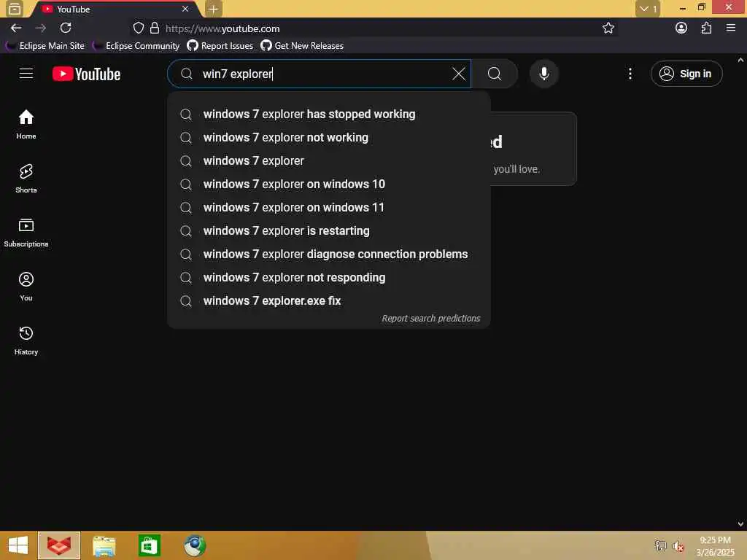Select suggestion 'windows 7 explorer not working'
747x560 pixels.
329,138
